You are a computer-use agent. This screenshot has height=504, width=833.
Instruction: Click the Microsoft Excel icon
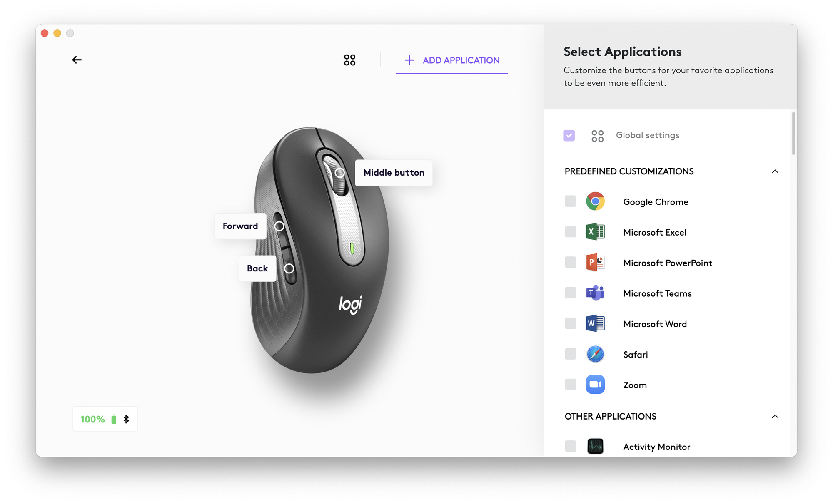[595, 232]
